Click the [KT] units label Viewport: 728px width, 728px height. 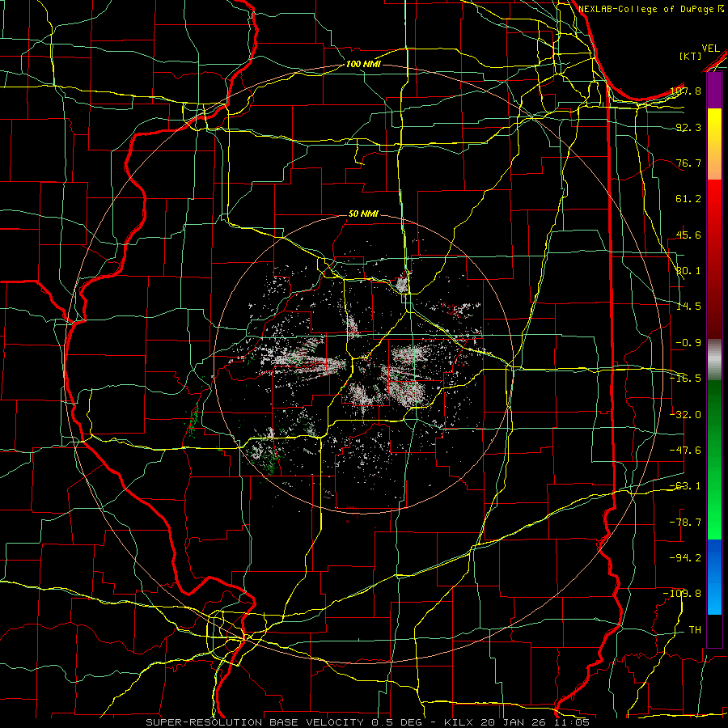(691, 56)
